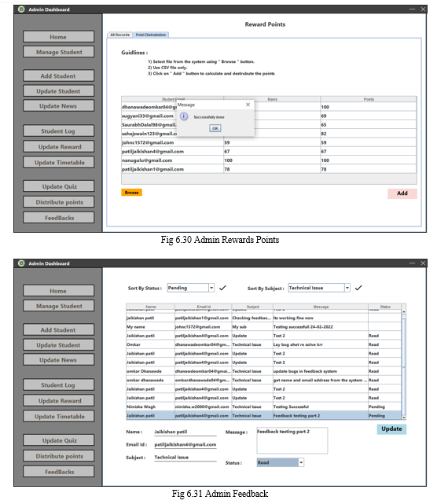Screen dimensions: 448x504
Task: Click OK in the Successfully done dialog
Action: (x=215, y=128)
